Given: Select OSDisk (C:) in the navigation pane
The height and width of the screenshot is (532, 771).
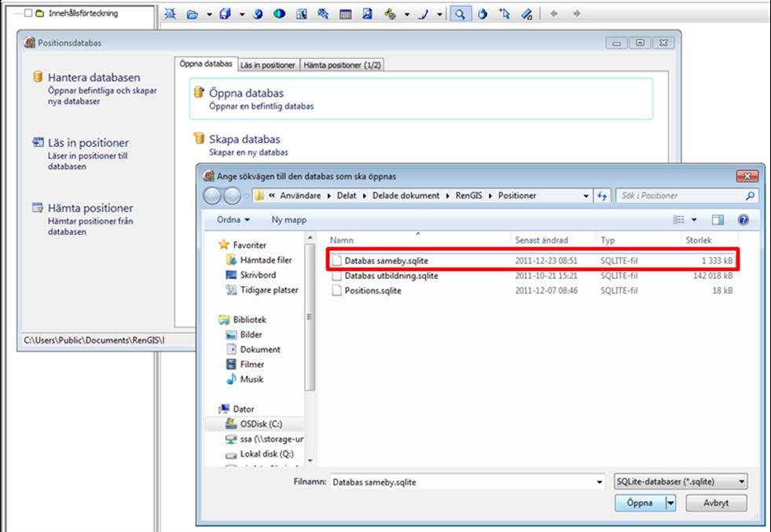Looking at the screenshot, I should (254, 424).
